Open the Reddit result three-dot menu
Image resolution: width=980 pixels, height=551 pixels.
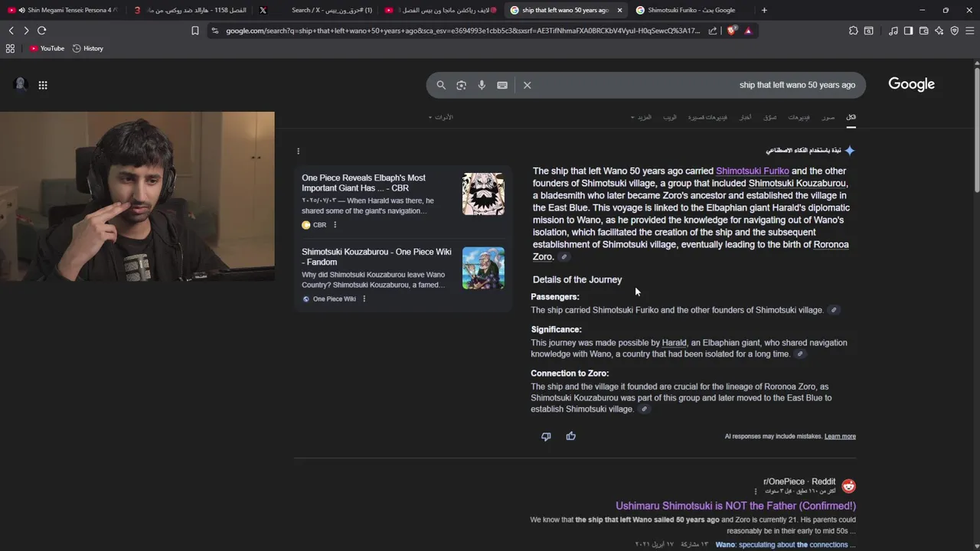click(756, 491)
